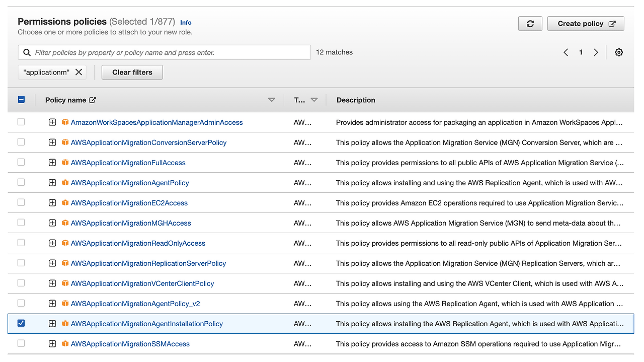Expand AWSApplicationMigrationVCenterClientPolicy details

pyautogui.click(x=52, y=283)
